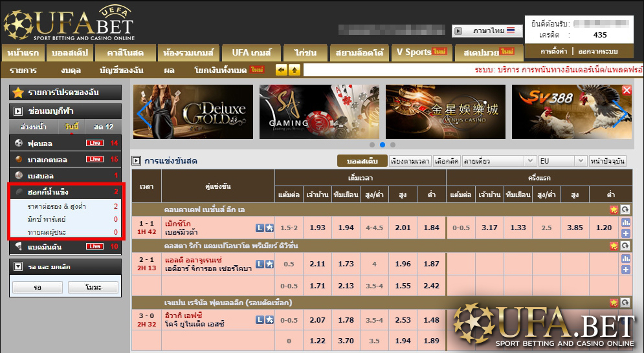This screenshot has height=353, width=644.
Task: Click the football sport icon
Action: coord(19,143)
